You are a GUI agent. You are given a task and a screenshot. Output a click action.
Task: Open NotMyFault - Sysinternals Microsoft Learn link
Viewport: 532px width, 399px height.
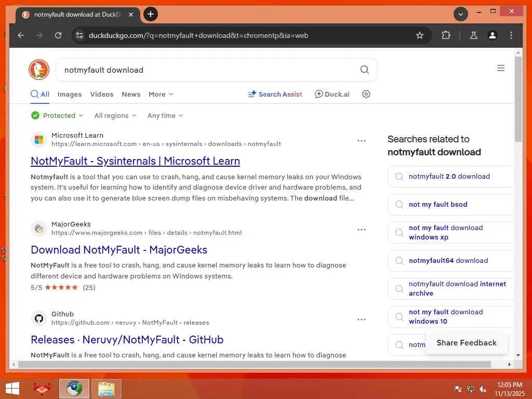tap(136, 161)
